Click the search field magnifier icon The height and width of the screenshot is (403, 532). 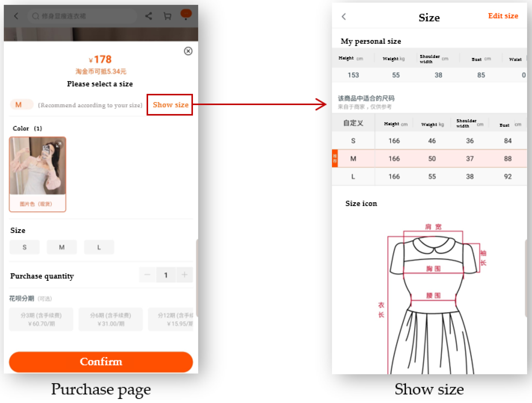click(x=36, y=16)
